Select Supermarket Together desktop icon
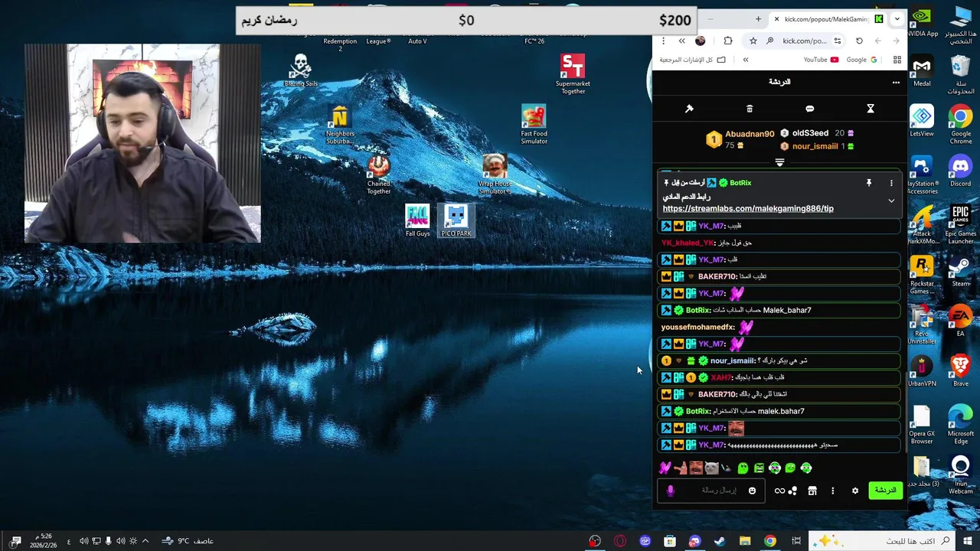This screenshot has width=980, height=551. [x=573, y=75]
